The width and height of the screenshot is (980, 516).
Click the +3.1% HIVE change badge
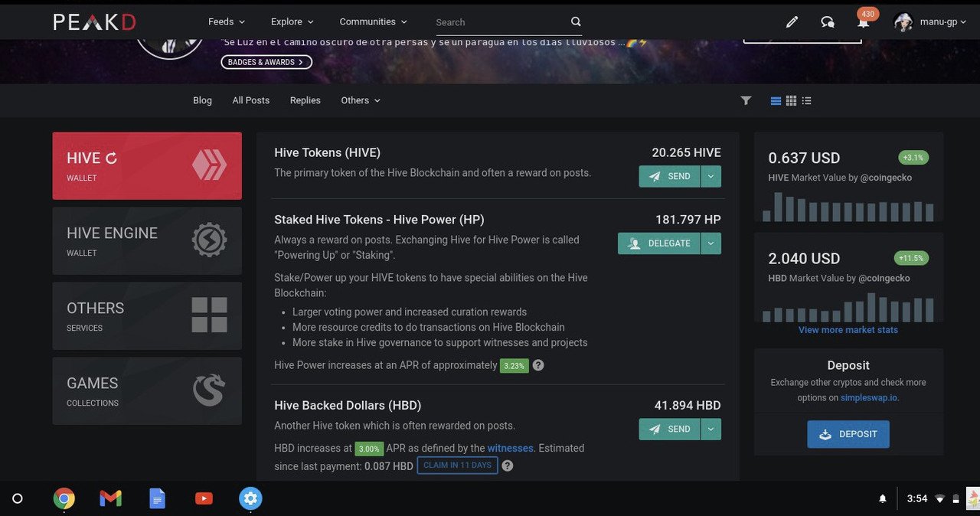pos(913,158)
